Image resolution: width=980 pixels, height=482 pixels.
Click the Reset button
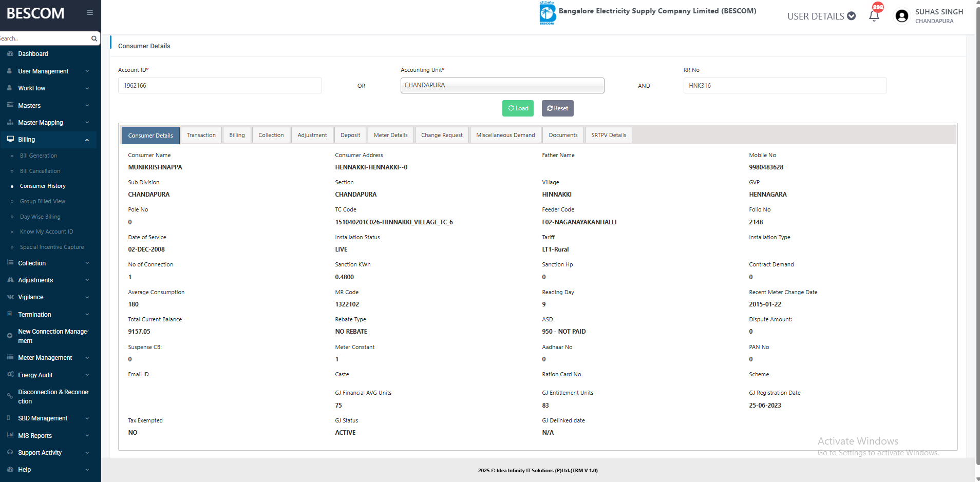[558, 108]
